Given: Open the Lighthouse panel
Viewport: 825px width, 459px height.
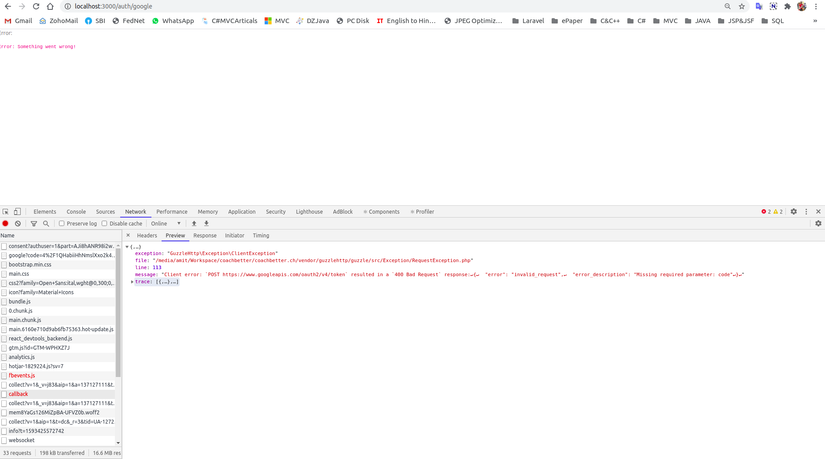Looking at the screenshot, I should pyautogui.click(x=309, y=212).
